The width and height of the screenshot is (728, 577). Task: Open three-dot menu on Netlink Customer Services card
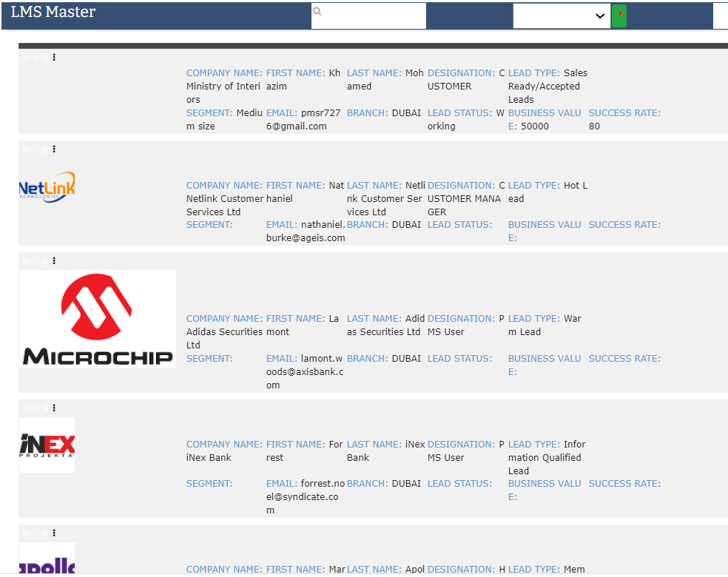coord(54,149)
